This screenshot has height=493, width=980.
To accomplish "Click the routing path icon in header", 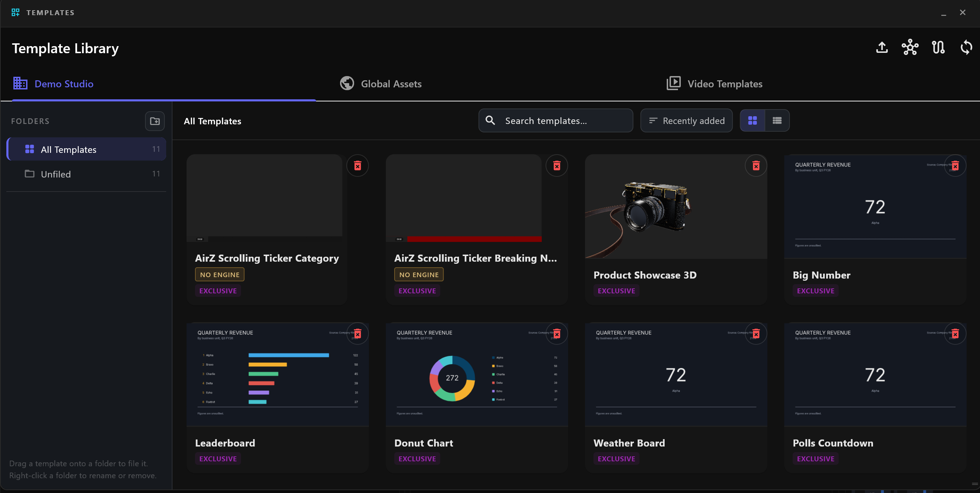I will tap(938, 48).
